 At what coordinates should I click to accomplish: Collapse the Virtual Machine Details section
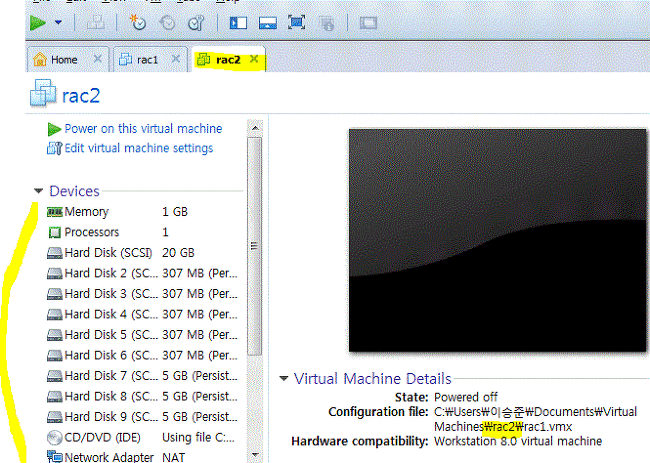(284, 378)
